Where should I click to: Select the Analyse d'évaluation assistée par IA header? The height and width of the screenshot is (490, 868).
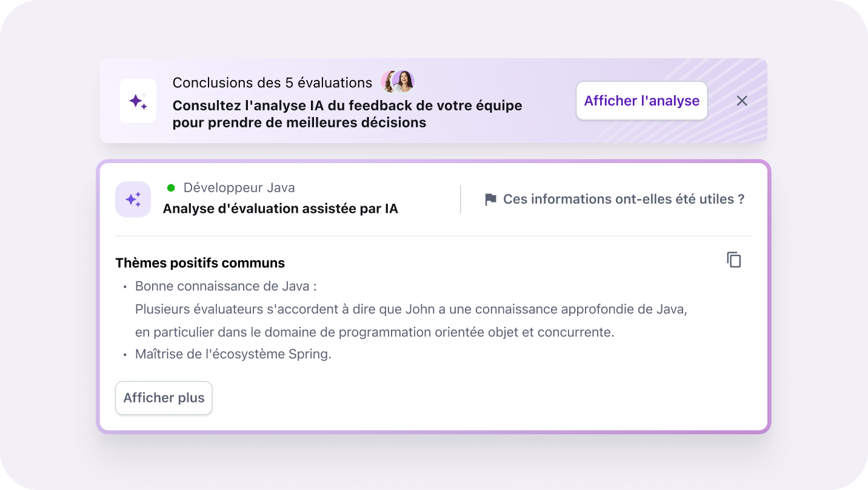point(280,208)
